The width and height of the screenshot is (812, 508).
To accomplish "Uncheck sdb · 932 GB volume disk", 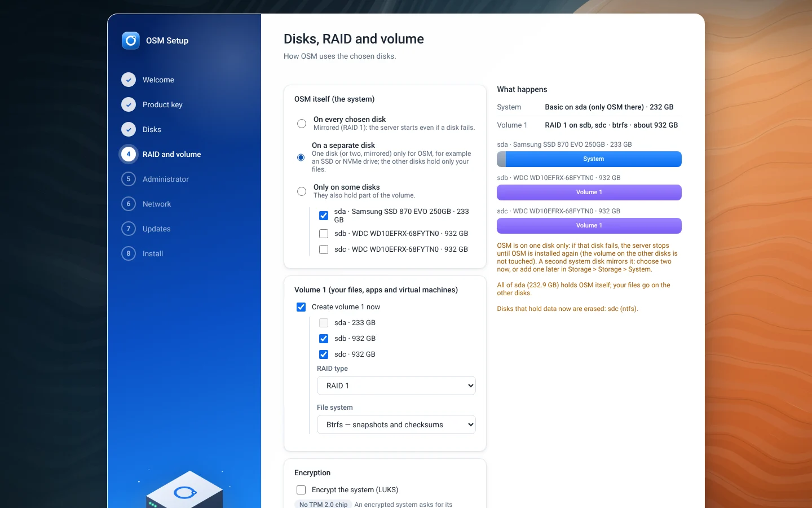I will point(324,339).
